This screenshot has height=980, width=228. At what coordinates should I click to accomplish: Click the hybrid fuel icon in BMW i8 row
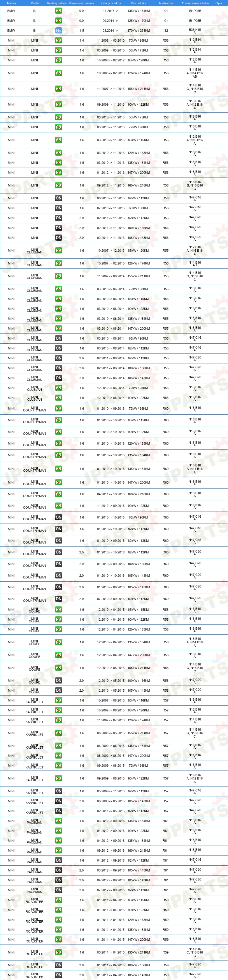pyautogui.click(x=58, y=31)
